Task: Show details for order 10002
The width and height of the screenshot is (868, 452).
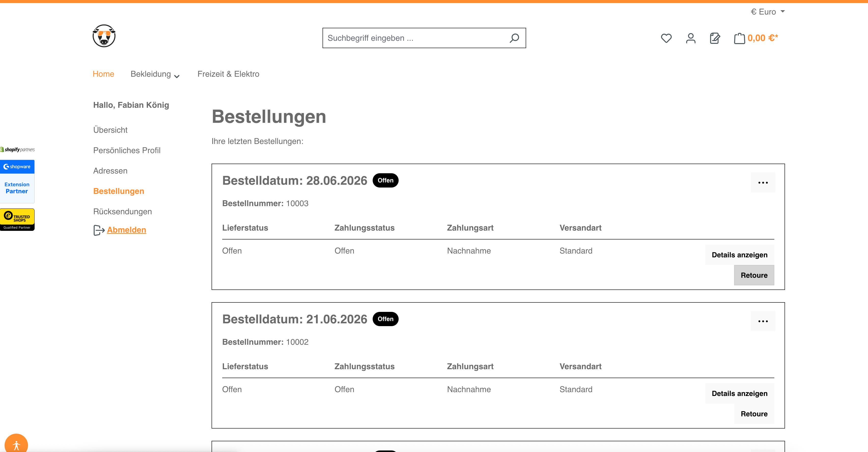Action: pos(740,394)
